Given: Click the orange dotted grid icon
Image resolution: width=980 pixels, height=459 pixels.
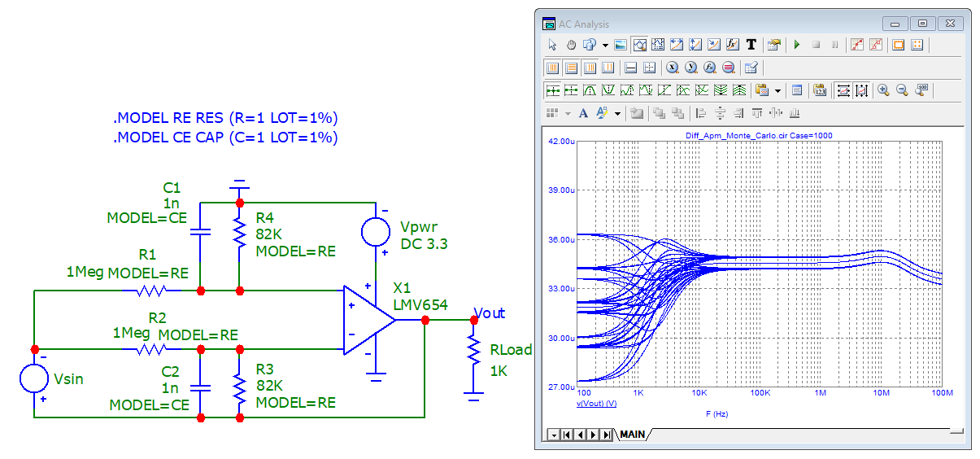Looking at the screenshot, I should coord(917,45).
